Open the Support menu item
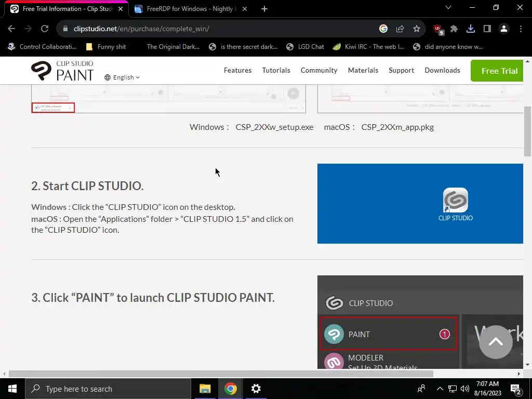 402,70
